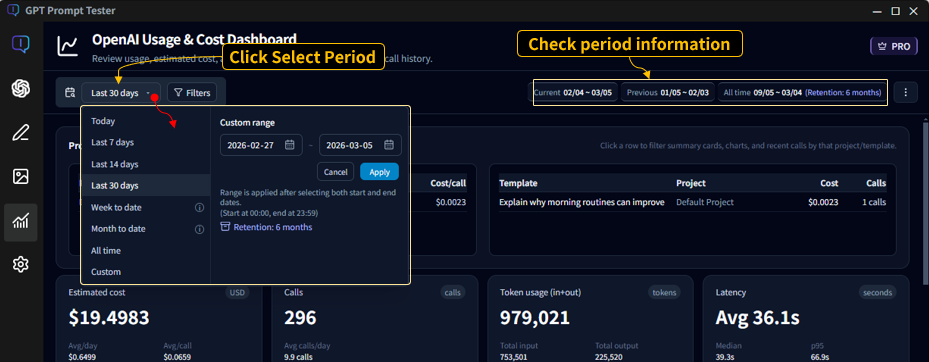Open the chat bubble sidebar icon

click(x=21, y=44)
